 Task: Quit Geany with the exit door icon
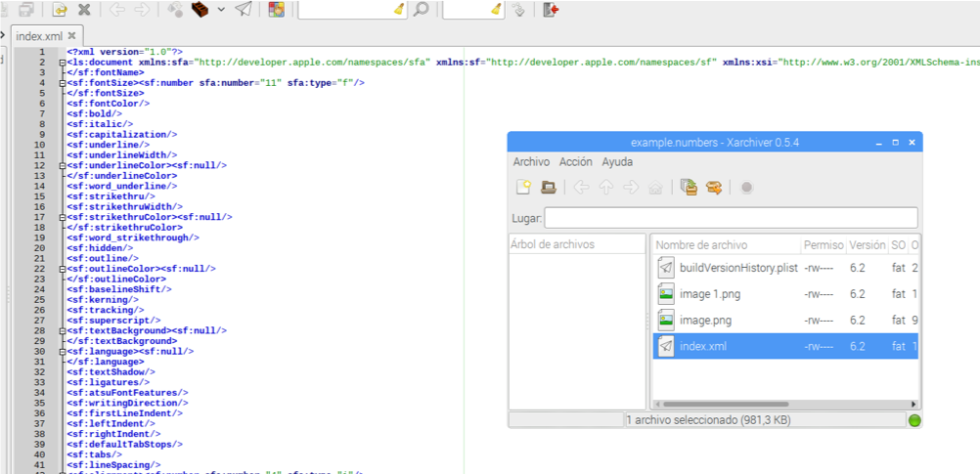point(551,10)
